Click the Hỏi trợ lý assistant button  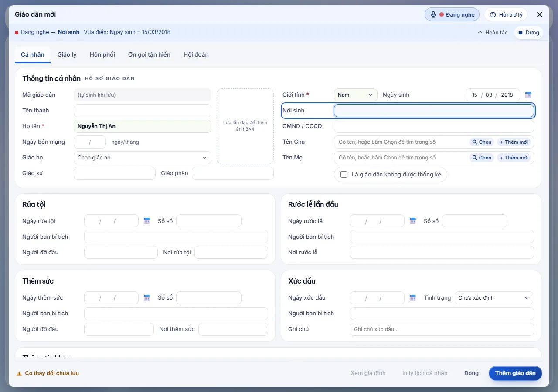pyautogui.click(x=506, y=14)
